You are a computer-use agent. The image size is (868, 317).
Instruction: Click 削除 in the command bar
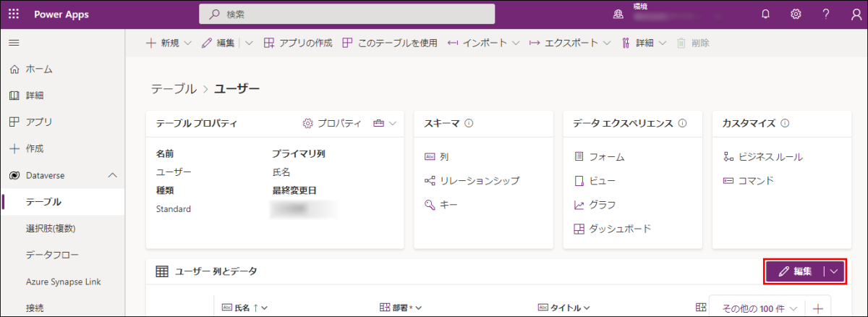(x=693, y=43)
